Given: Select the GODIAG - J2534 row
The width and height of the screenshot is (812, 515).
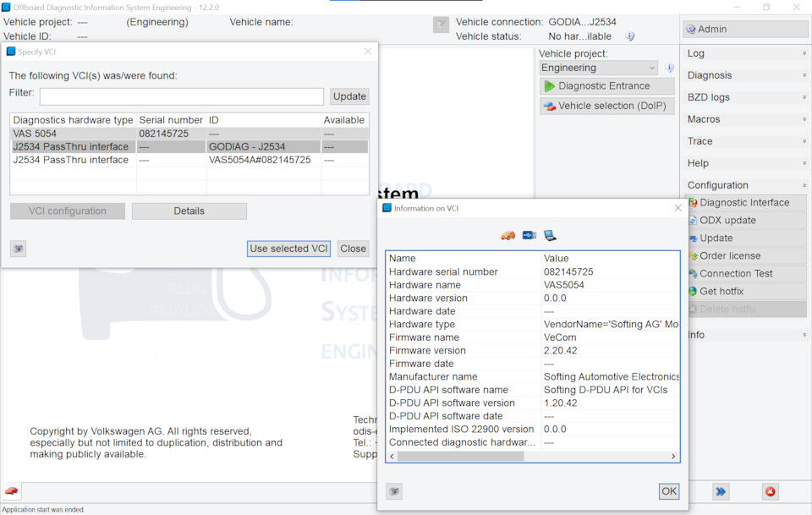Looking at the screenshot, I should [189, 146].
